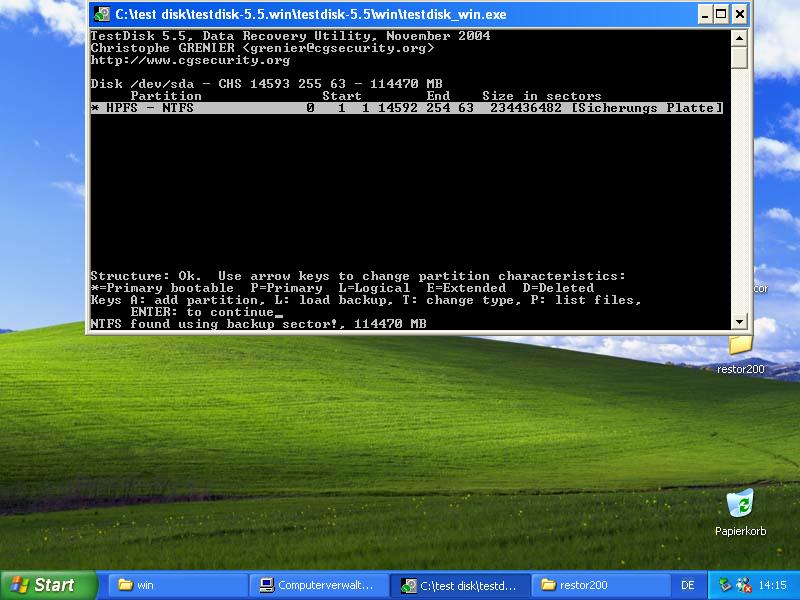Click the TestDisk 5.5 header line
The image size is (800, 600).
click(290, 36)
